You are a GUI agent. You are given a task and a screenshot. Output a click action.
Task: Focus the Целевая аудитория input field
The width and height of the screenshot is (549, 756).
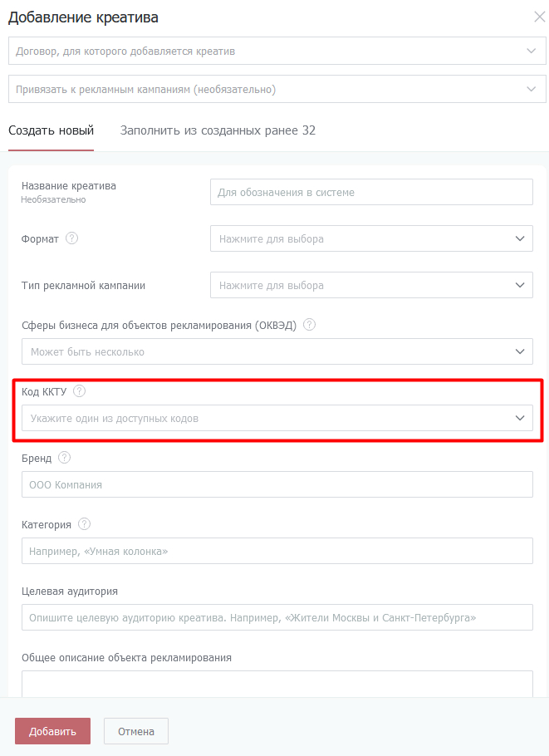277,617
